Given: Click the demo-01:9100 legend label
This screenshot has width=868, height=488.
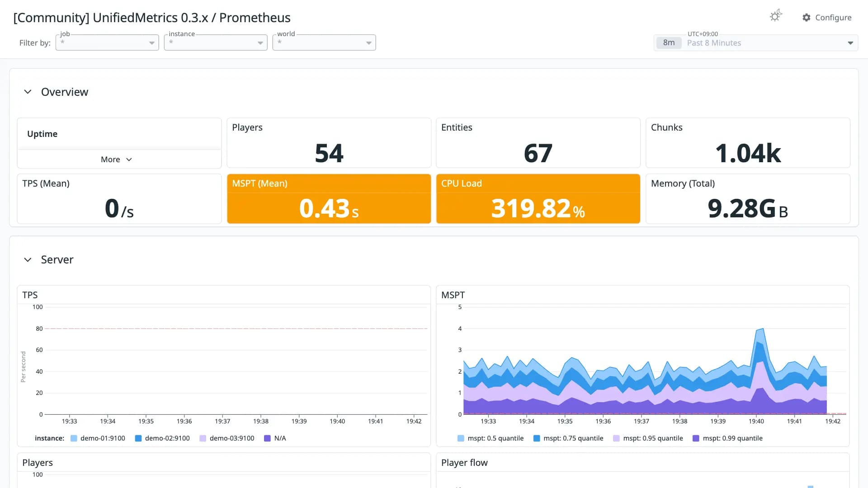Looking at the screenshot, I should pyautogui.click(x=103, y=438).
